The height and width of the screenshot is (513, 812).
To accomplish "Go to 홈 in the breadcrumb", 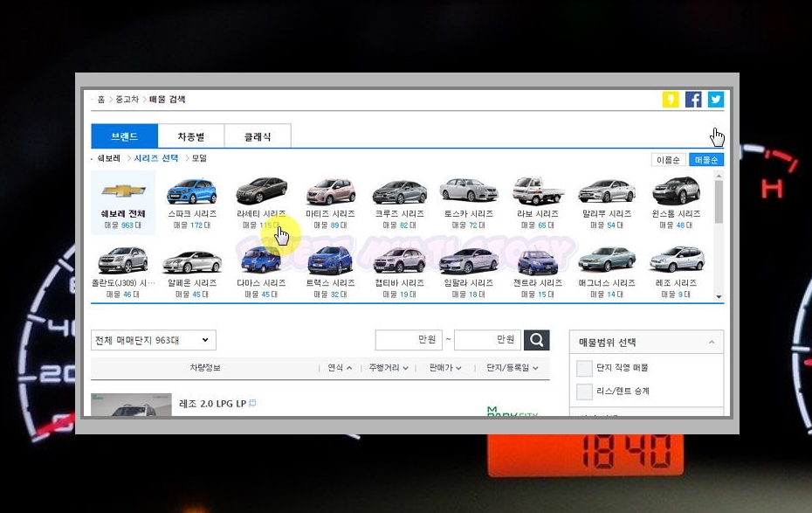I will 101,99.
